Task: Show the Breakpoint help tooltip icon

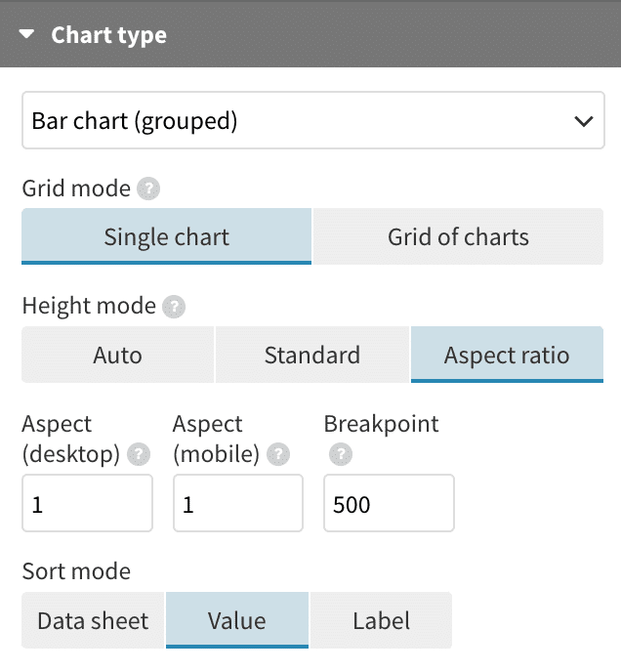Action: click(x=341, y=454)
